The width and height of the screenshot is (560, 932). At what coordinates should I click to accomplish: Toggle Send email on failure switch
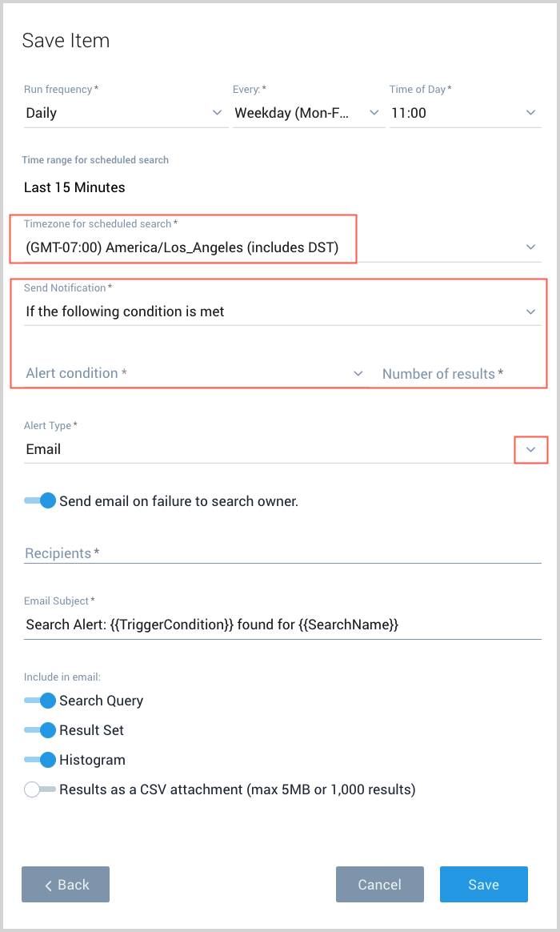[40, 501]
